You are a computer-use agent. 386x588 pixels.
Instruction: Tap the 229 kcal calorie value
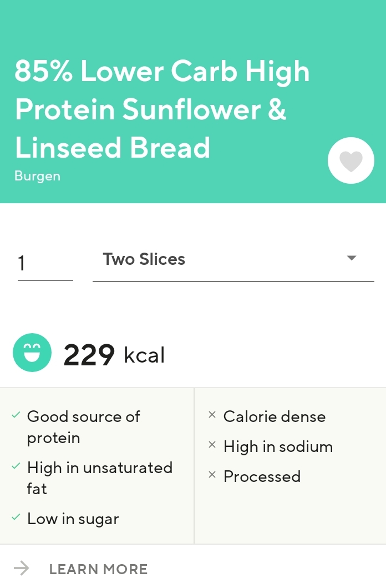[114, 355]
